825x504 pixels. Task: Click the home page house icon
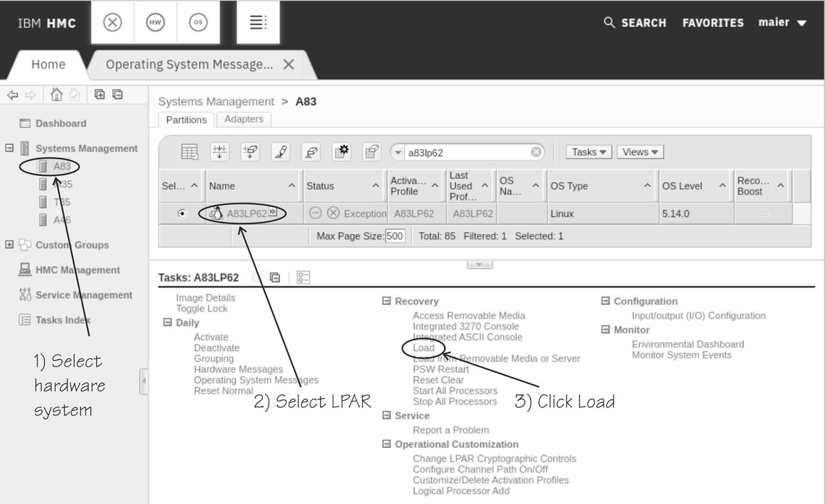57,95
